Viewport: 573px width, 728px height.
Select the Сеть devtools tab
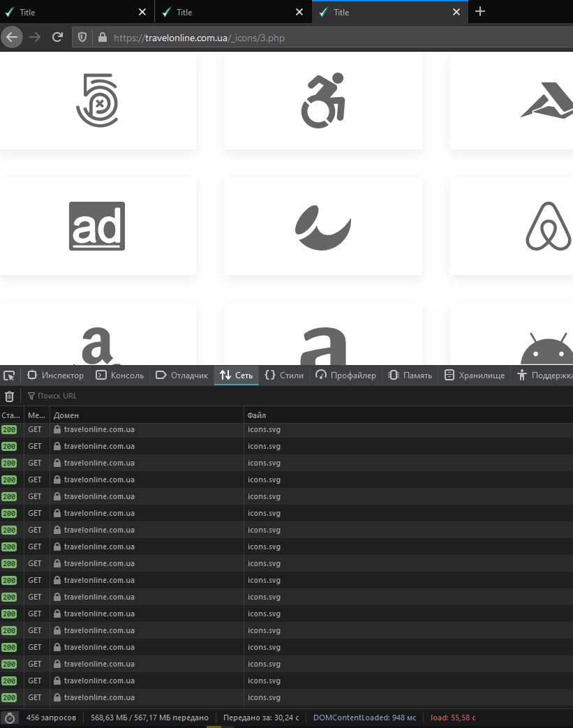237,375
